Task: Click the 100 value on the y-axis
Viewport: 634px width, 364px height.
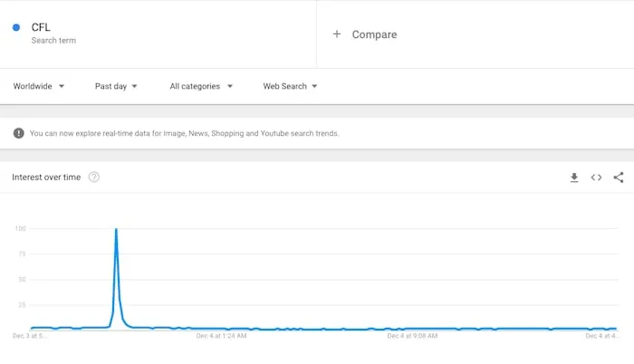Action: coord(20,228)
